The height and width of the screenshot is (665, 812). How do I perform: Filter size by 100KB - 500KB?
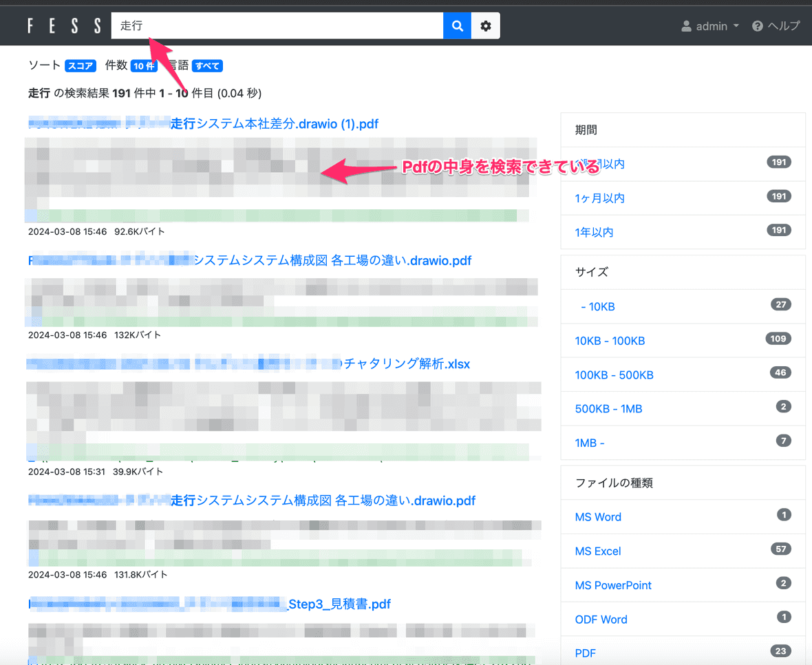tap(614, 375)
